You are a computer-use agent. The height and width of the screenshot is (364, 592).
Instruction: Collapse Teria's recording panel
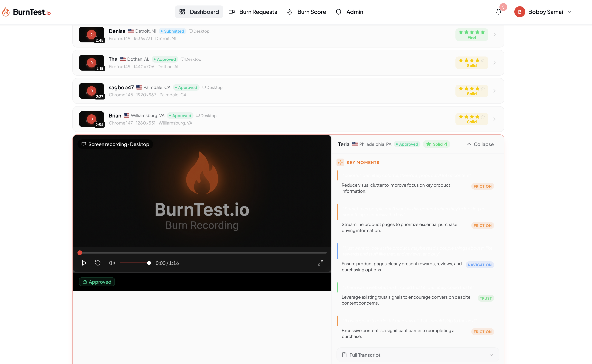480,144
